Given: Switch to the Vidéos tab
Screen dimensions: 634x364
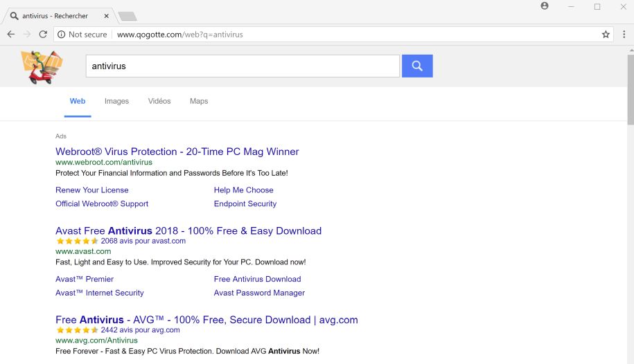Looking at the screenshot, I should click(159, 101).
